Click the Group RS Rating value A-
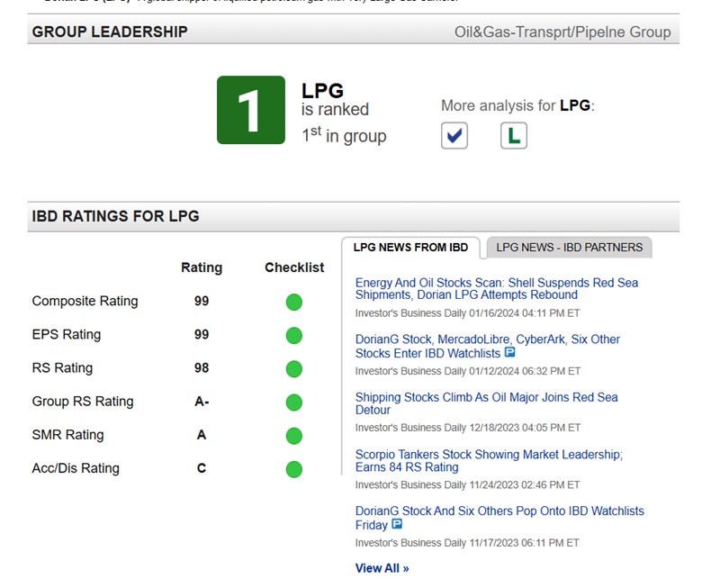702x588 pixels. 202,402
